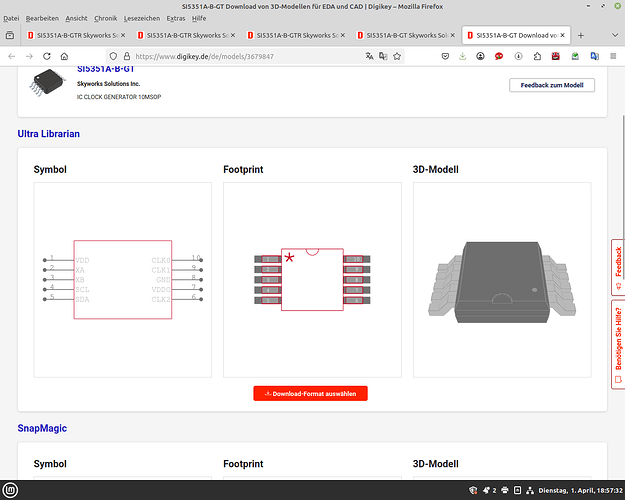Open the calendar from the taskbar clock
This screenshot has height=500, width=625.
(x=580, y=490)
